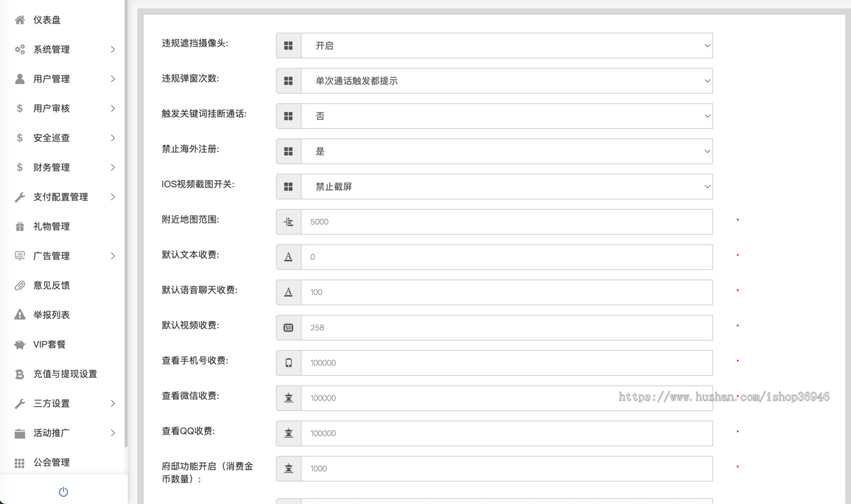Screen dimensions: 851x504
Task: Click the 查看QQ收费 input field
Action: click(x=507, y=433)
